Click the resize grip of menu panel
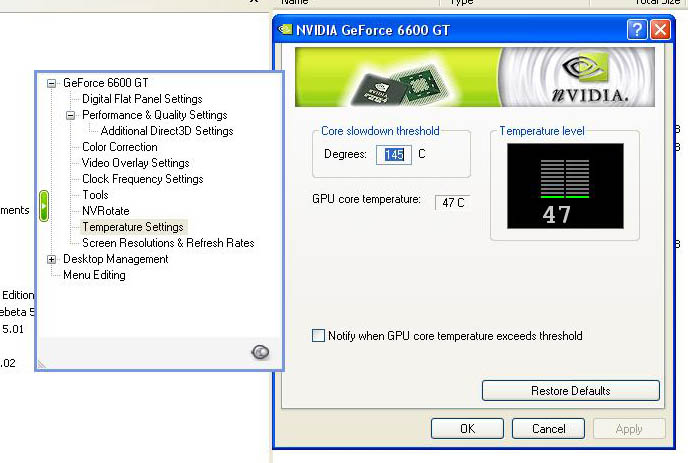Viewport: 688px width, 463px height. click(x=41, y=364)
